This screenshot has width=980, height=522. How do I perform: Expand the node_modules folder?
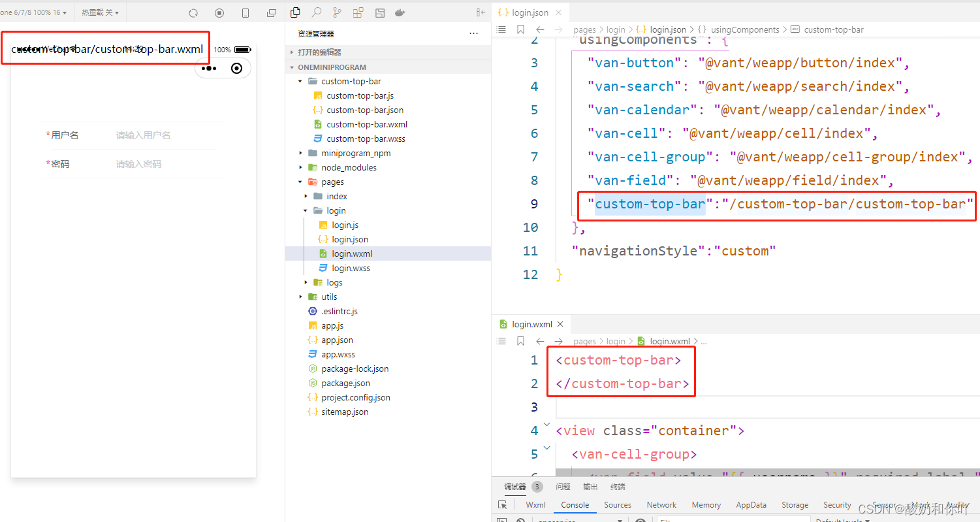click(x=349, y=167)
